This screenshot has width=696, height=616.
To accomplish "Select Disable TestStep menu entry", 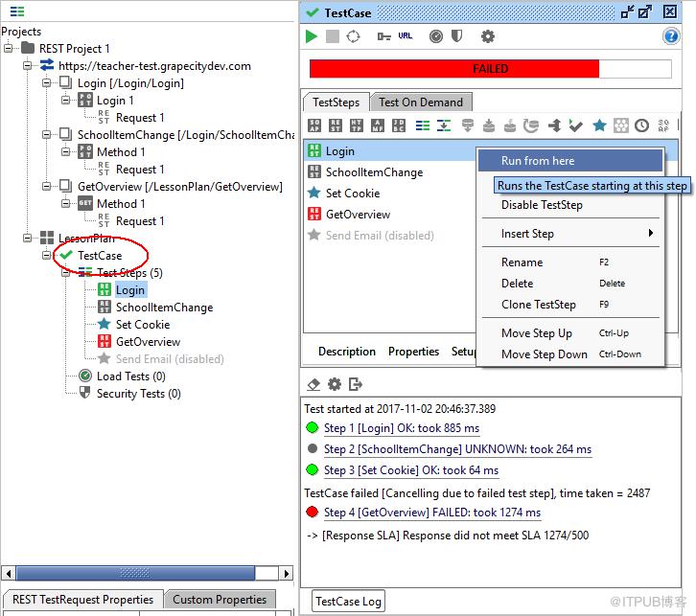I will (x=542, y=205).
